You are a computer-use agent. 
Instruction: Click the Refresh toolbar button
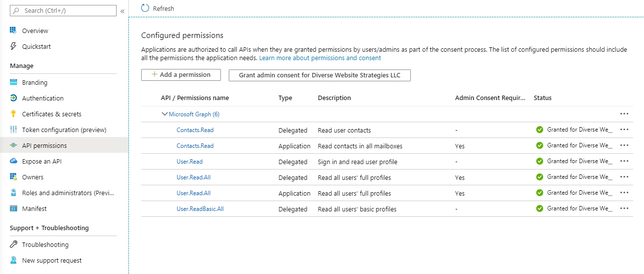(157, 8)
